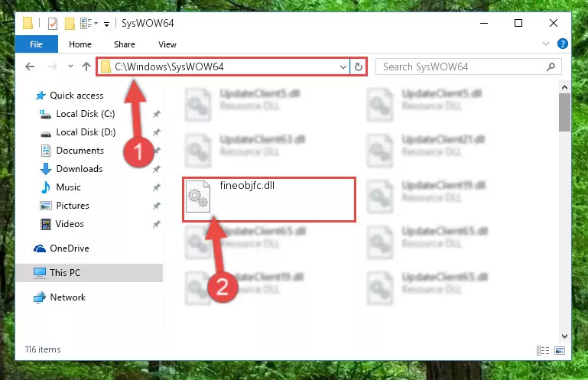Switch to the Home ribbon tab

80,44
